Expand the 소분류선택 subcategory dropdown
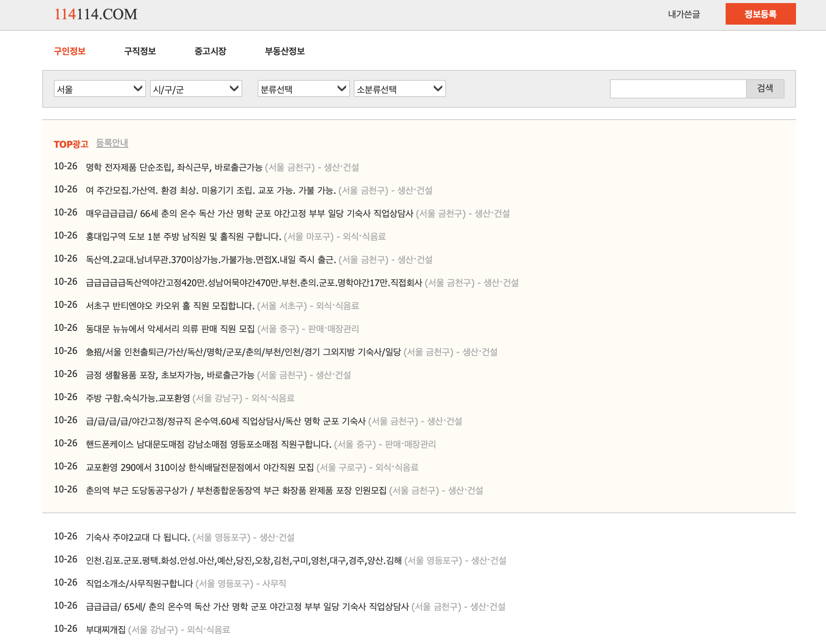 point(400,89)
